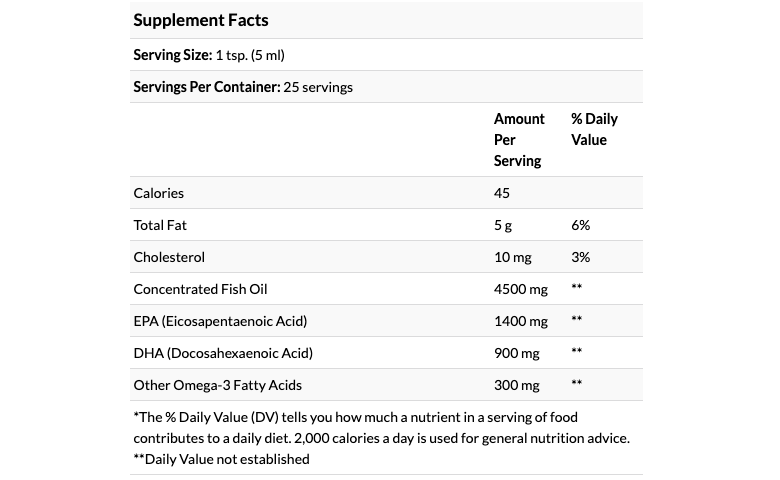The width and height of the screenshot is (780, 480).
Task: Click the % Daily Value column header
Action: coord(594,129)
